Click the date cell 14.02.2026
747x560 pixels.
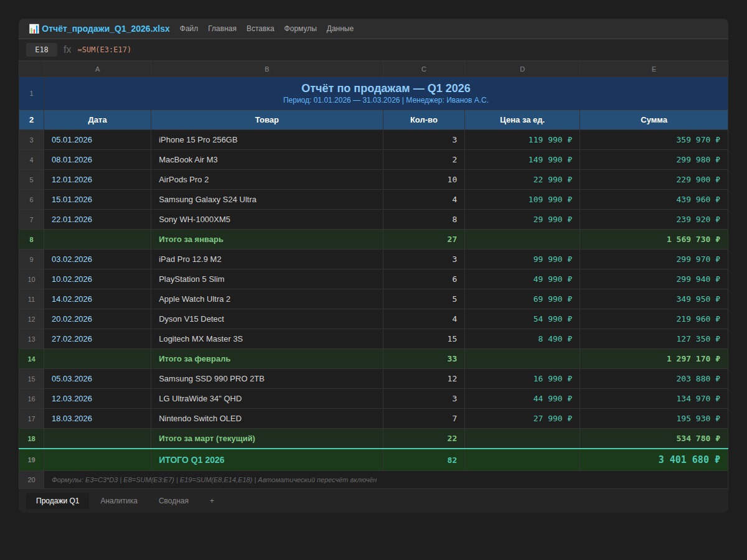point(98,299)
